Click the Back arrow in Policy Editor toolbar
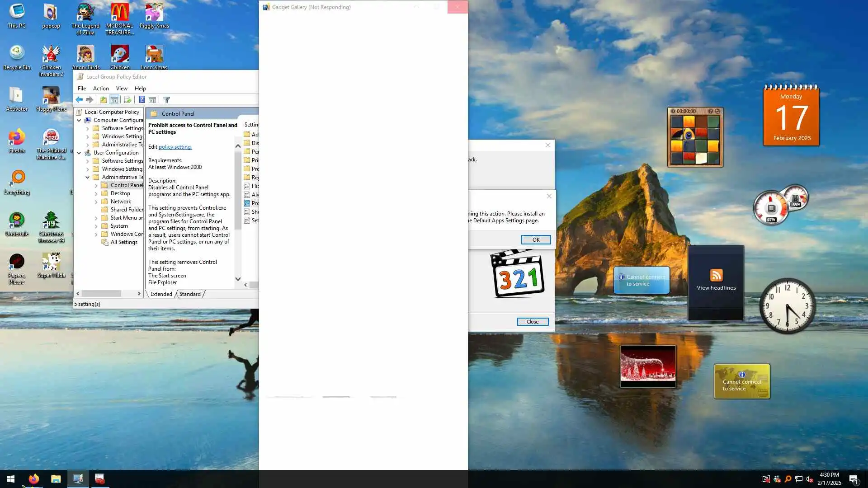The image size is (868, 488). [79, 100]
